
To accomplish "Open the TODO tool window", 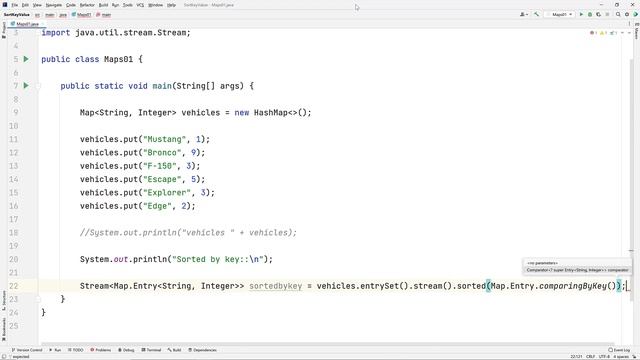I will tap(76, 350).
